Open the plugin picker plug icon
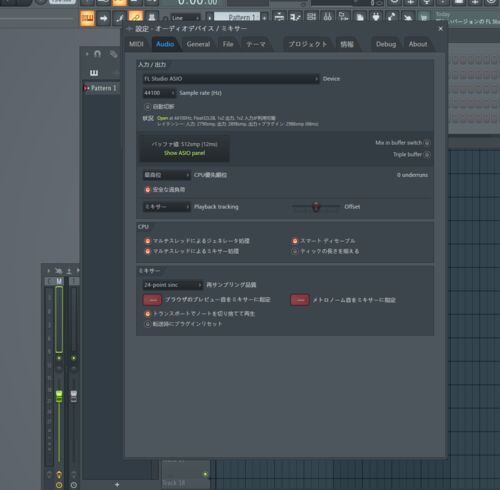This screenshot has height=490, width=500. click(376, 16)
